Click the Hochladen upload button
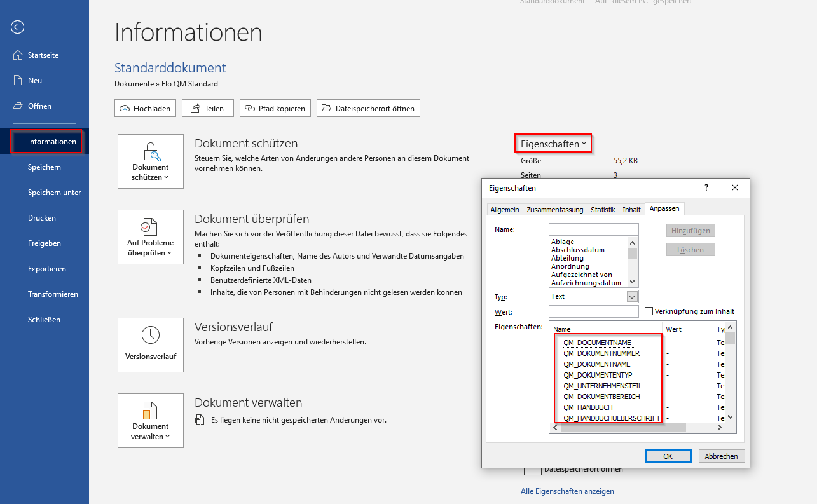Image resolution: width=817 pixels, height=504 pixels. pyautogui.click(x=145, y=109)
